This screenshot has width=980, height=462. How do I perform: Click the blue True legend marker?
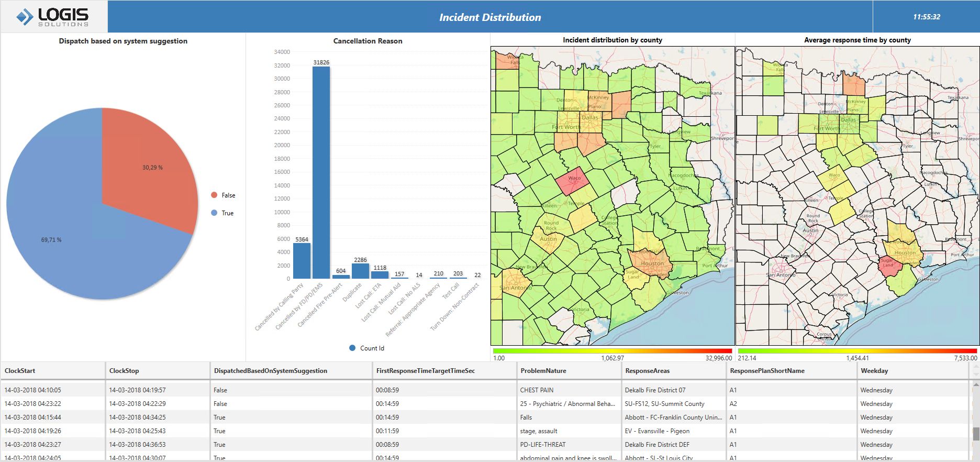coord(214,213)
